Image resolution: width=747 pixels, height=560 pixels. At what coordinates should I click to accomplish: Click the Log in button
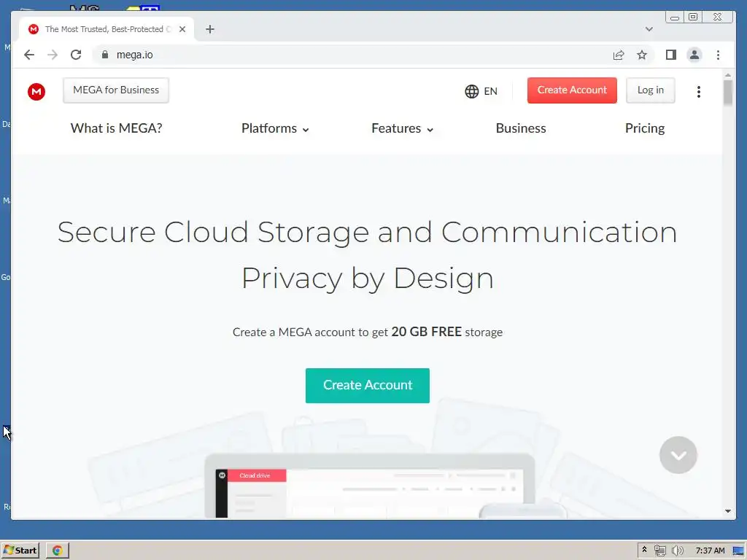click(650, 90)
